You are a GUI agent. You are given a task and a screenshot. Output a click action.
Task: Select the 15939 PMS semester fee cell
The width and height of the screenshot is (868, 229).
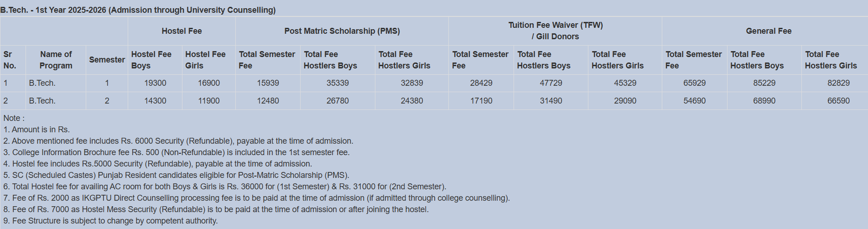point(268,83)
